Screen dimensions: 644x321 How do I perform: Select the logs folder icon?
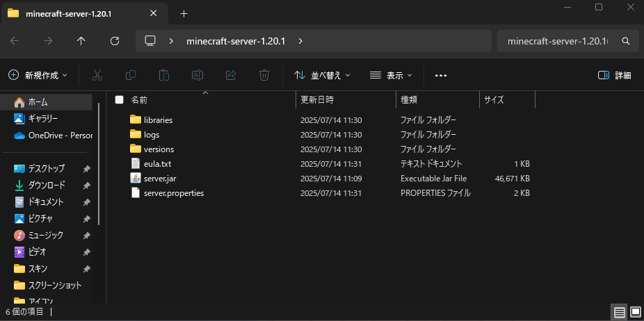[x=136, y=134]
